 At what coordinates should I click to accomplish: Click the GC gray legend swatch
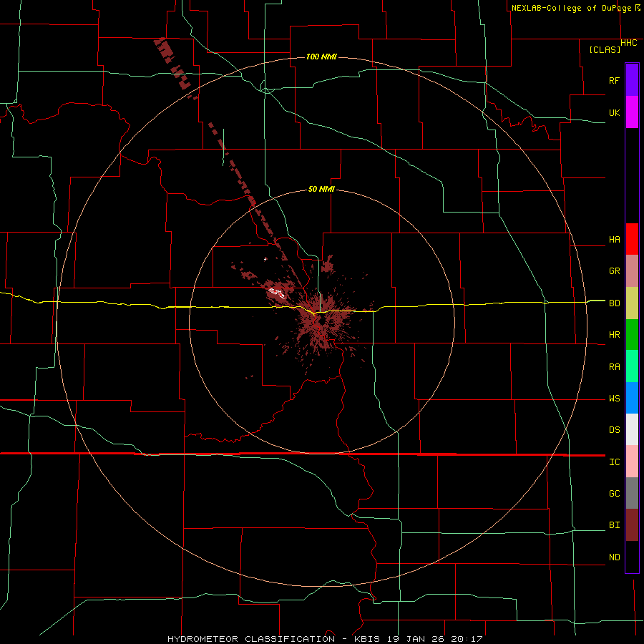632,493
